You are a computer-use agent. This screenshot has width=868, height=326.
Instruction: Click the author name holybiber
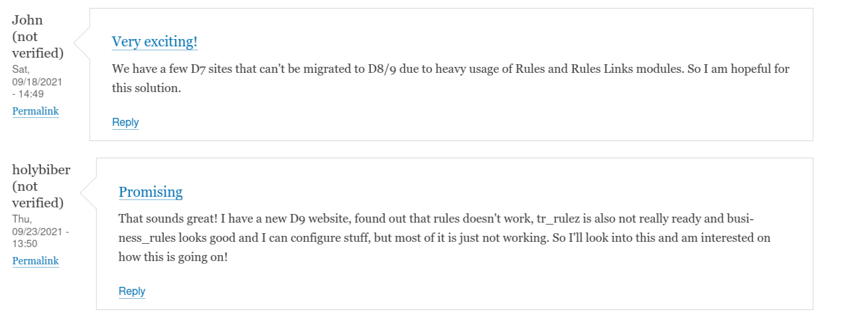coord(41,170)
